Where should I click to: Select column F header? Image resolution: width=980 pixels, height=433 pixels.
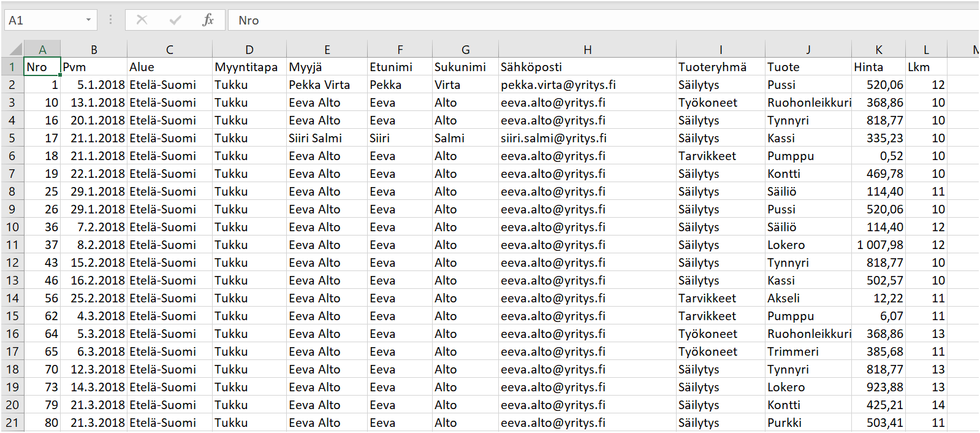[x=400, y=50]
